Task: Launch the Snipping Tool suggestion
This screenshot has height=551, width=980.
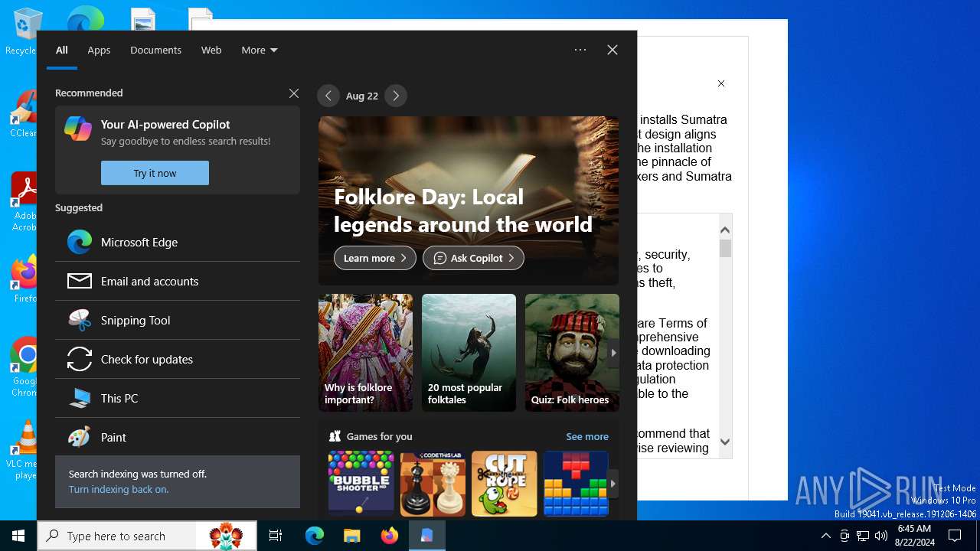Action: click(178, 320)
